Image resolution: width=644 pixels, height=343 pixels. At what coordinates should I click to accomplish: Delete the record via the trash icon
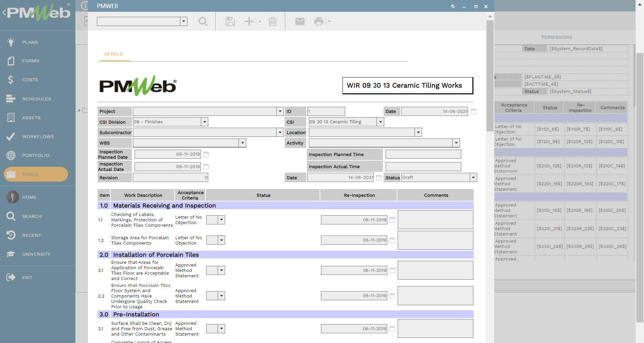coord(273,21)
